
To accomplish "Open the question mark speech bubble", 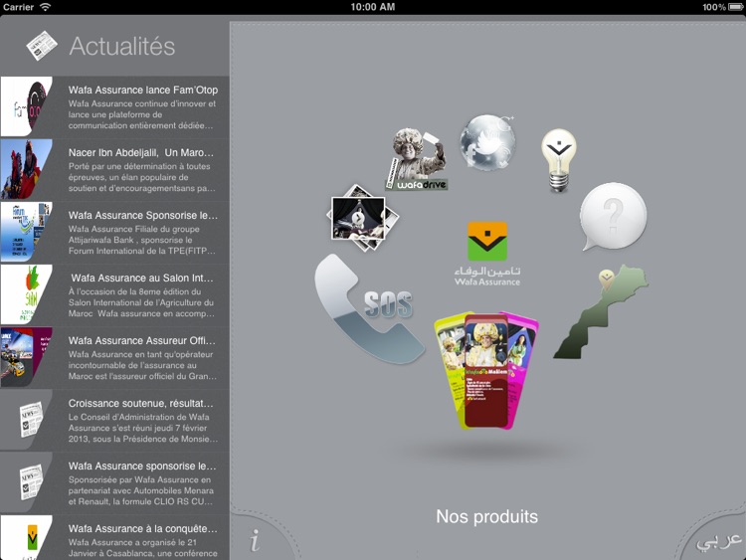I will (613, 217).
